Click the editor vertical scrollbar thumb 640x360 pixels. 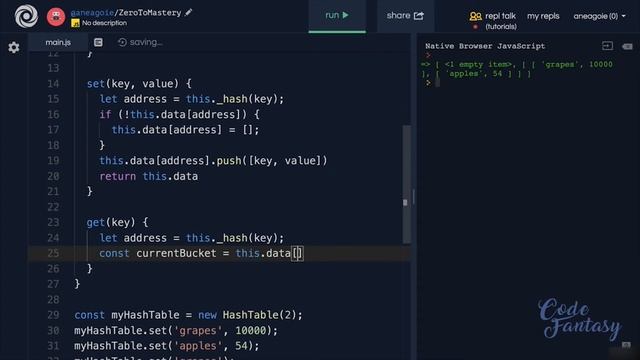coord(407,184)
